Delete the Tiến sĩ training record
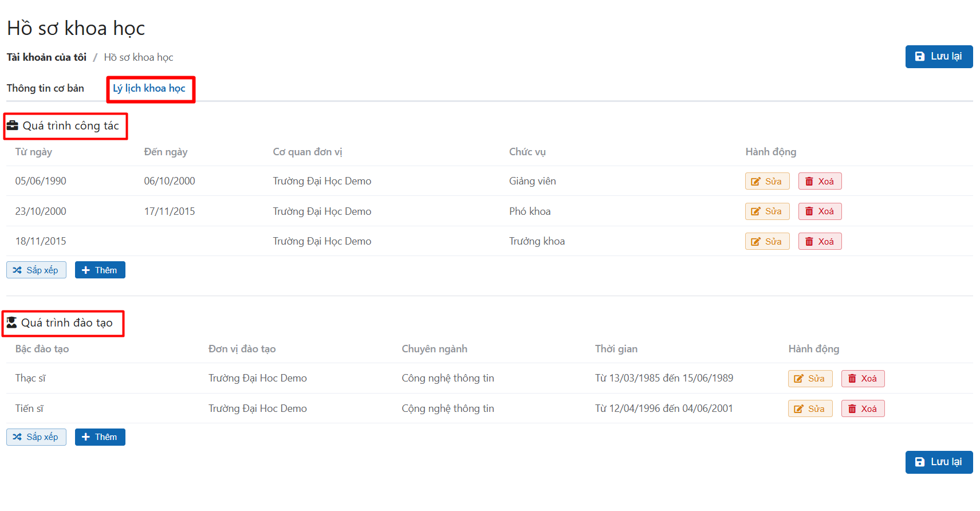The height and width of the screenshot is (511, 980). (x=862, y=408)
